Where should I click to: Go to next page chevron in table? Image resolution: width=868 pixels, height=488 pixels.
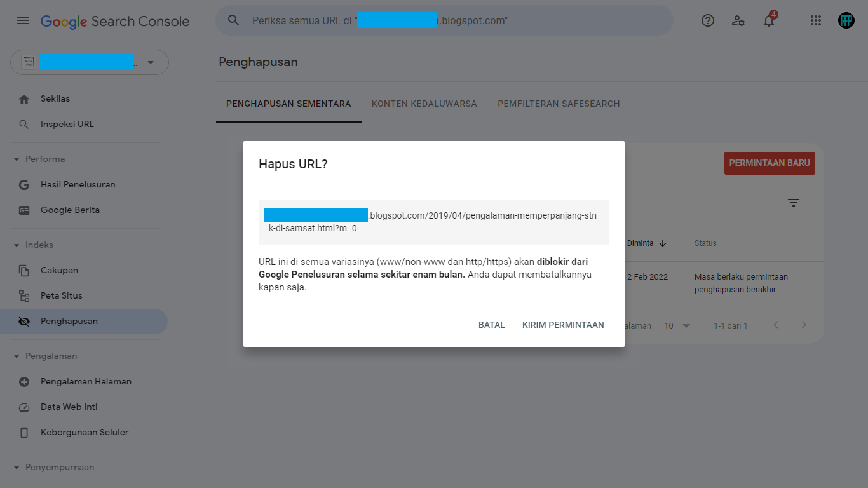point(804,325)
